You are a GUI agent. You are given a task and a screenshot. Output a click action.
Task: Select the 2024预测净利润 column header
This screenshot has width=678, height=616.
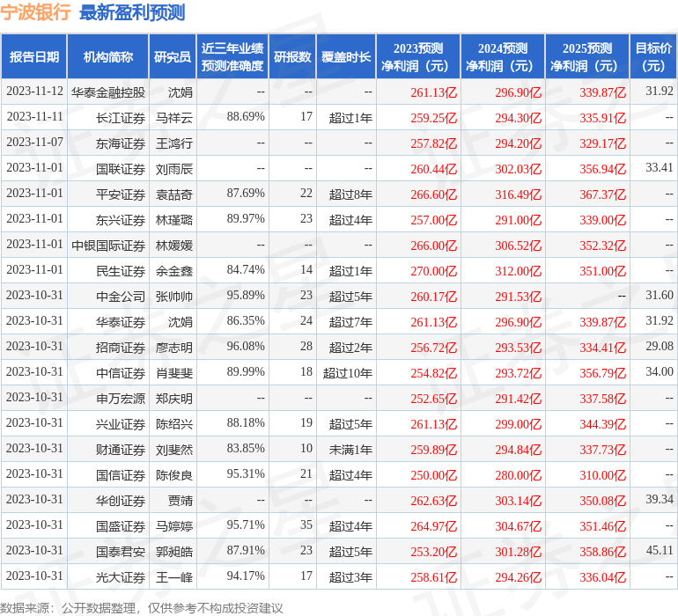[x=503, y=56]
